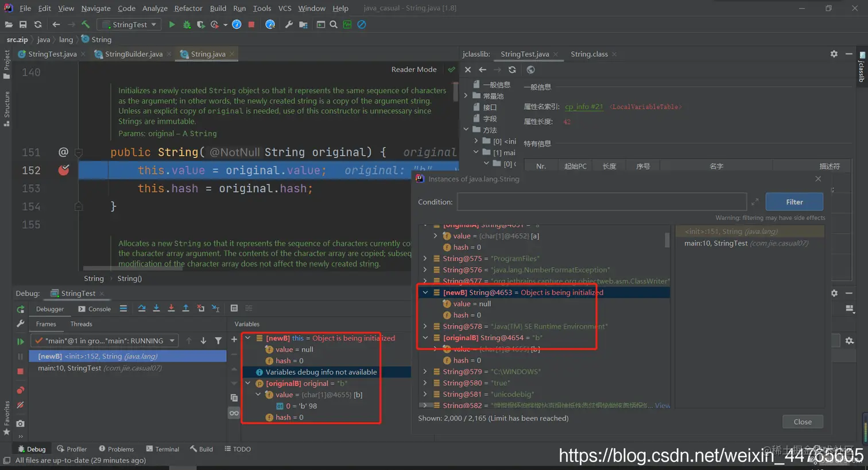This screenshot has width=868, height=470.
Task: Click Resume Program icon in Debug sidebar
Action: click(21, 341)
